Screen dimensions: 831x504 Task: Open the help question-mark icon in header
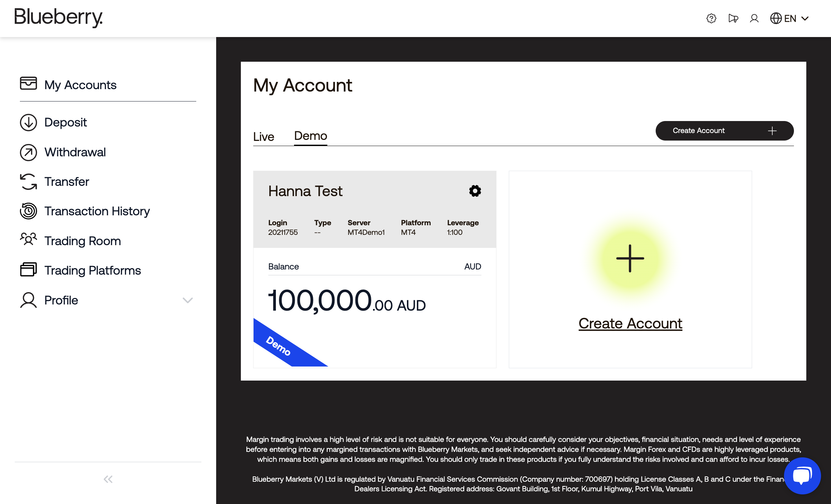[x=711, y=18]
